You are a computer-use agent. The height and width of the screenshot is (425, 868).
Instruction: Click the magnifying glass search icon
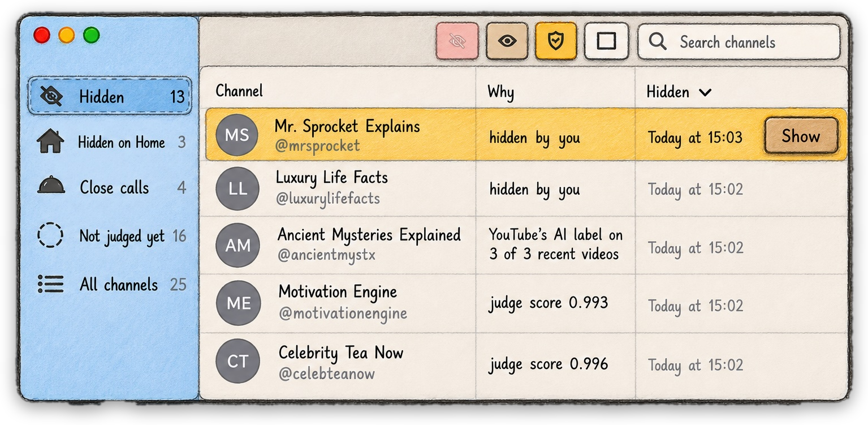658,41
